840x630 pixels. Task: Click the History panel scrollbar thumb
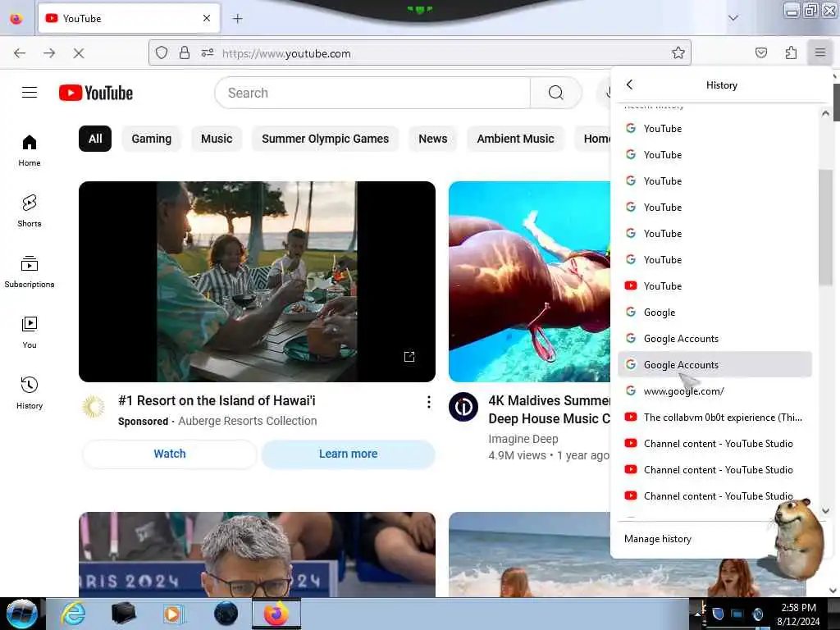825,226
